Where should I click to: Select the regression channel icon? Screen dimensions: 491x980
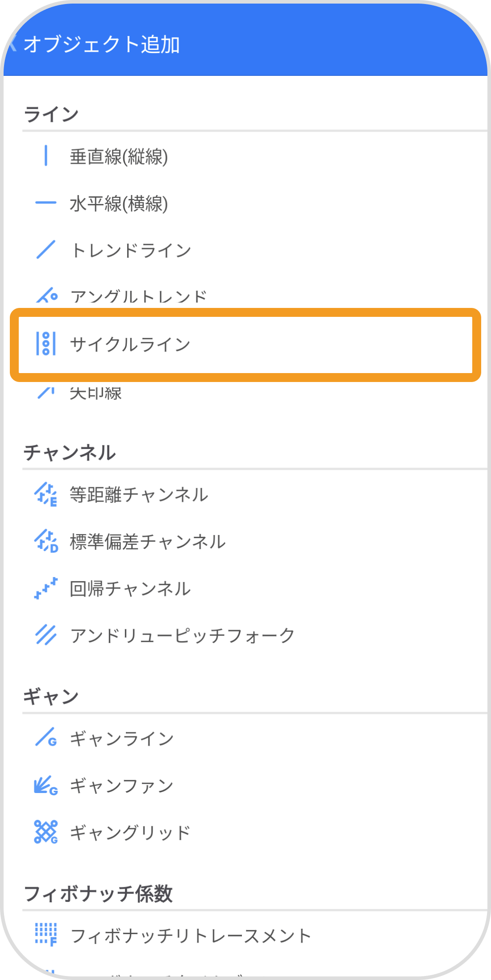[x=46, y=588]
